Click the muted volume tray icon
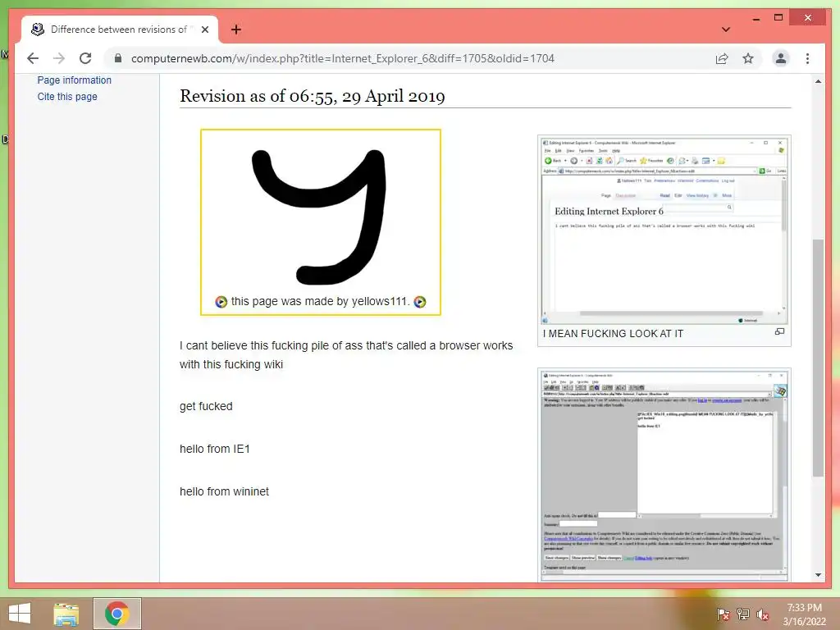Viewport: 840px width, 630px height. click(763, 614)
